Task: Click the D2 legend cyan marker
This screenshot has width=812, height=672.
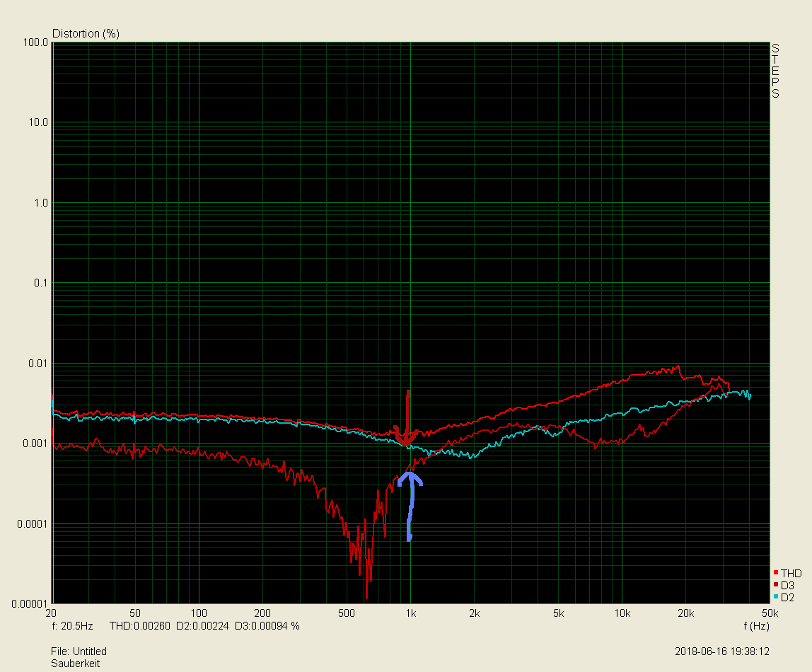Action: [x=776, y=596]
